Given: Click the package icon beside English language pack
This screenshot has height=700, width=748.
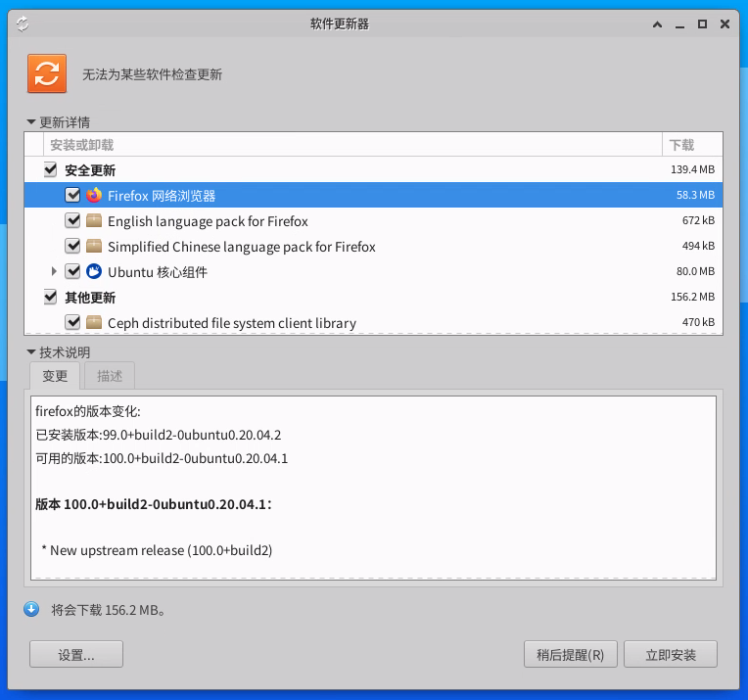Looking at the screenshot, I should tap(94, 220).
